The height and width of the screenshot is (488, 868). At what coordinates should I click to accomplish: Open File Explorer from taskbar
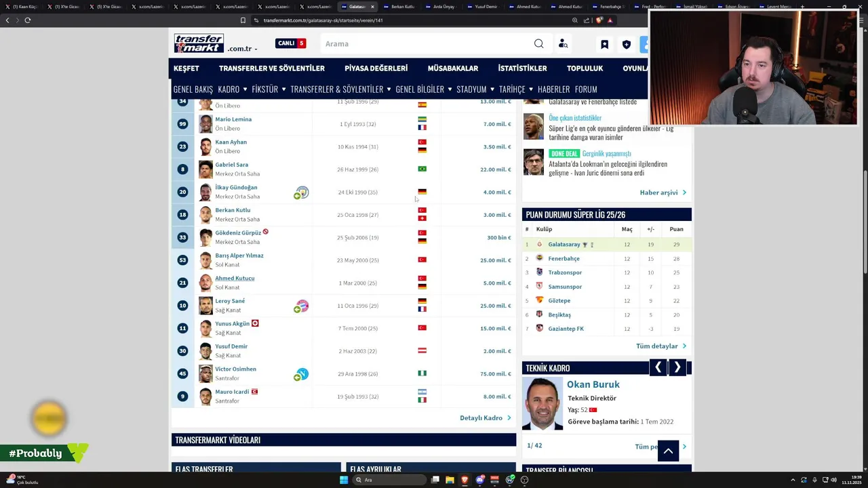450,480
